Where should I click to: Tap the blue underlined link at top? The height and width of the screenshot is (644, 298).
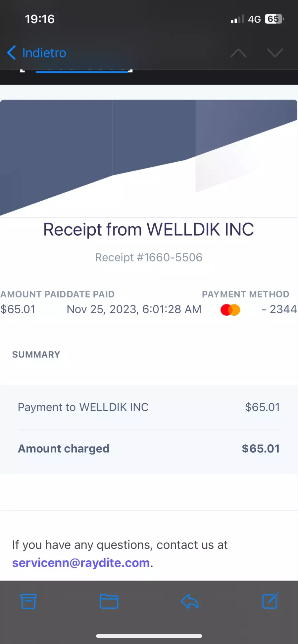pyautogui.click(x=82, y=71)
